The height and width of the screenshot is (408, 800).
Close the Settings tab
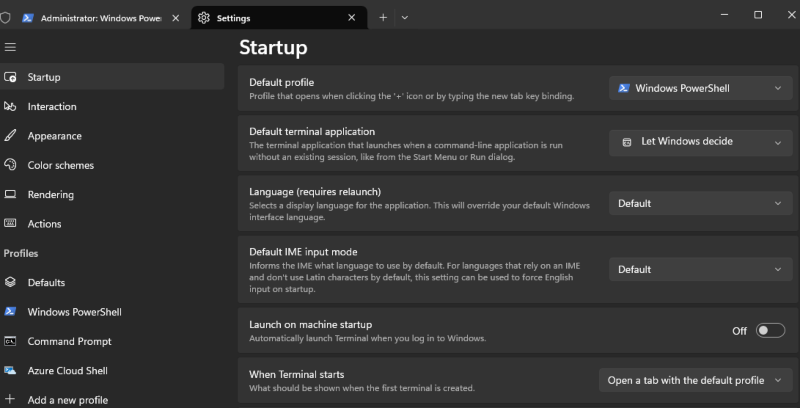(x=352, y=18)
